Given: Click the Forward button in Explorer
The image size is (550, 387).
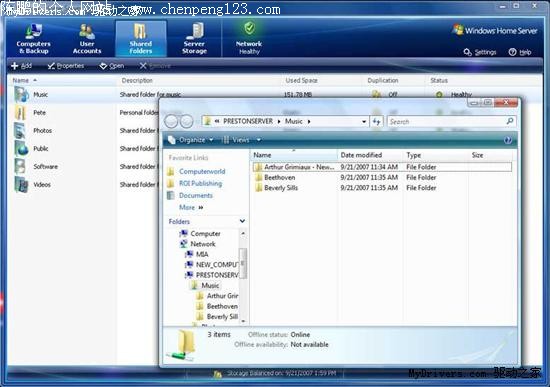Looking at the screenshot, I should (x=187, y=121).
